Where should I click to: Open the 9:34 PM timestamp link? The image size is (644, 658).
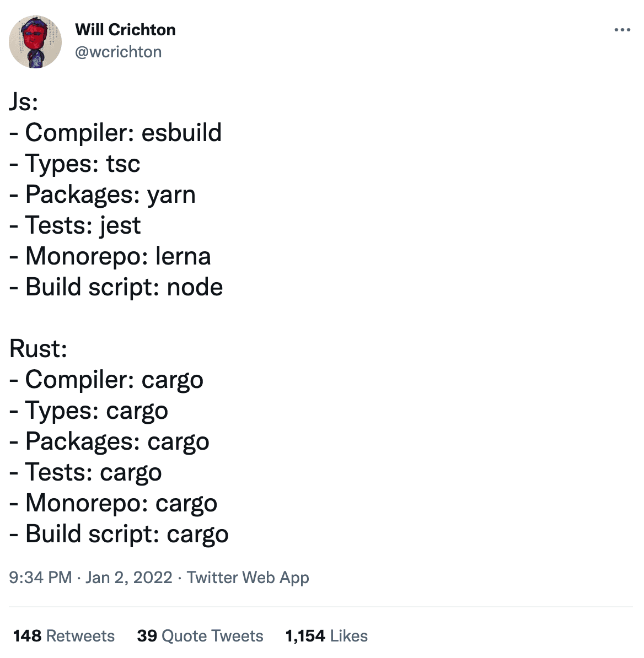(40, 578)
